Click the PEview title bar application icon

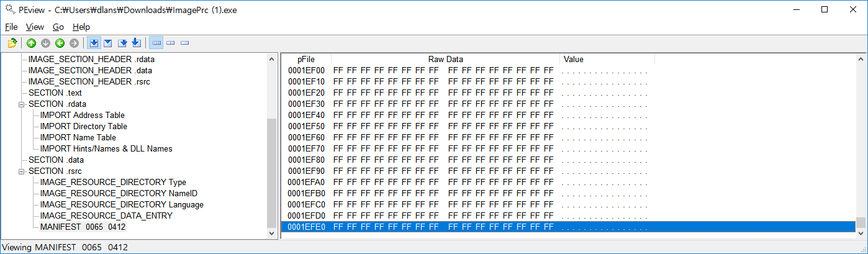9,9
